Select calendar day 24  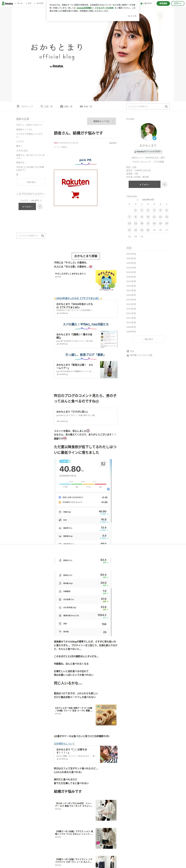coord(148,230)
